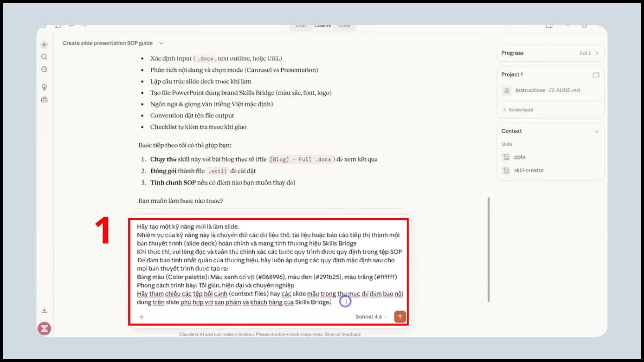Image resolution: width=644 pixels, height=362 pixels.
Task: Click the line Ngôn ngữ & giọng văn
Action: click(x=211, y=104)
